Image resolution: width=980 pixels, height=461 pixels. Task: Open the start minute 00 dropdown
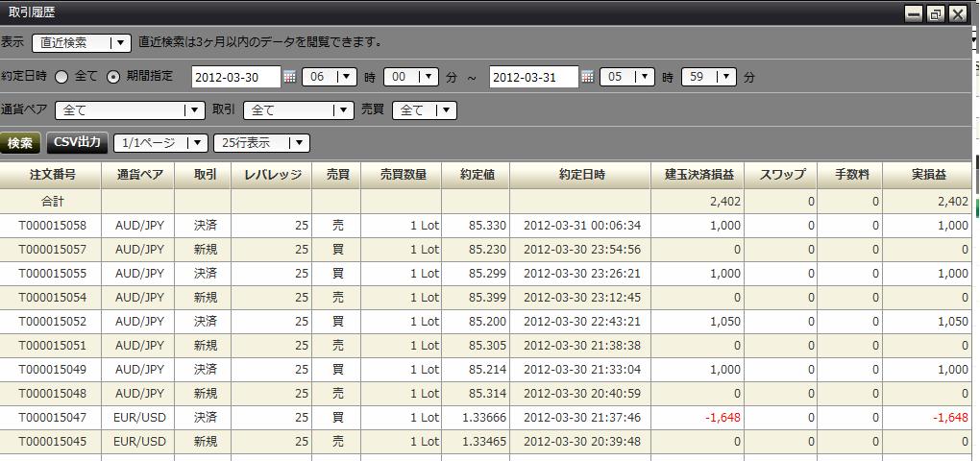coord(410,77)
